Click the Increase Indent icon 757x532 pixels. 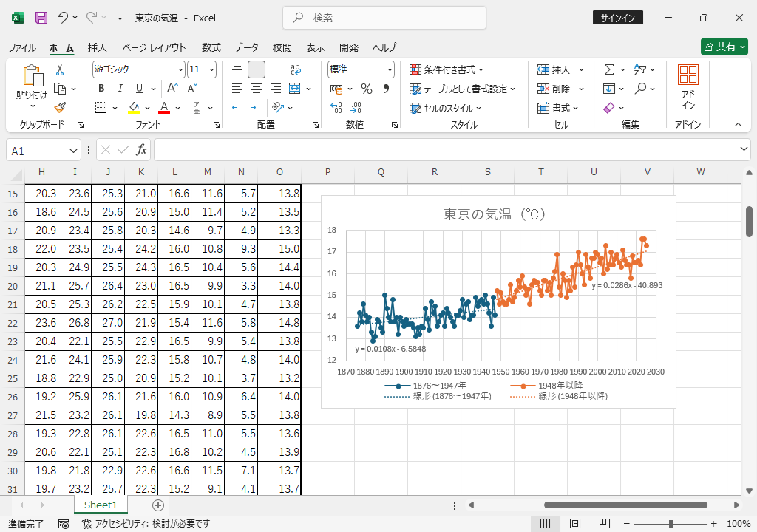[x=257, y=108]
